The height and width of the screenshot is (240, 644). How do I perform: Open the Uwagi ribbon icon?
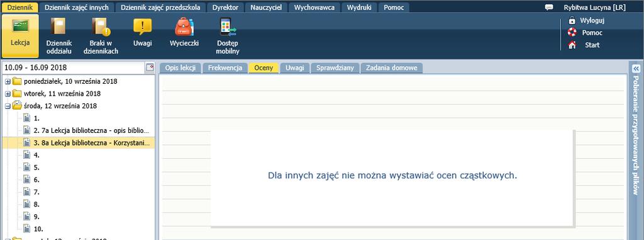[x=143, y=26]
